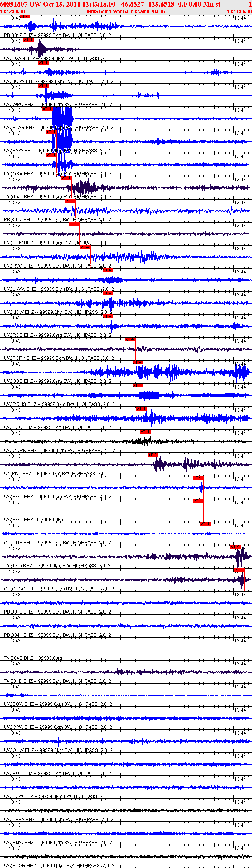Viewport: 252px width, 868px height.
Task: Select the red pick flag on FORK trace
Action: click(x=130, y=339)
